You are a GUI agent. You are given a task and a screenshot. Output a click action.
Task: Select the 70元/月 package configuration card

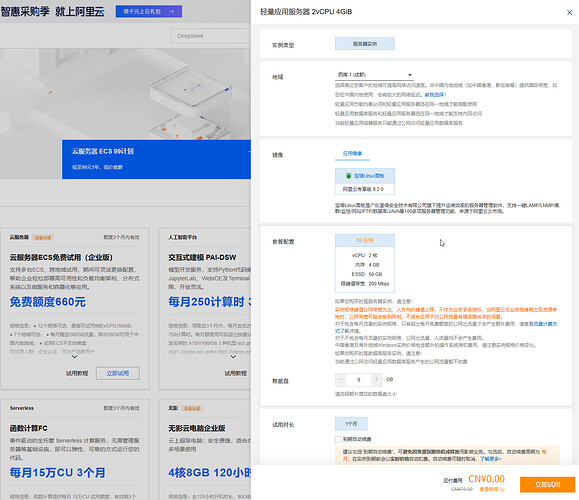[x=365, y=263]
